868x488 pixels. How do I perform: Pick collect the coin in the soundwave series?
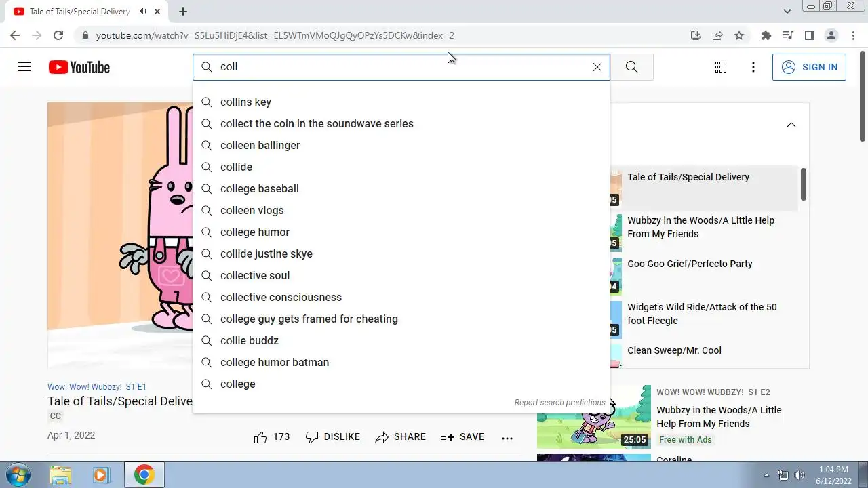(x=401, y=123)
